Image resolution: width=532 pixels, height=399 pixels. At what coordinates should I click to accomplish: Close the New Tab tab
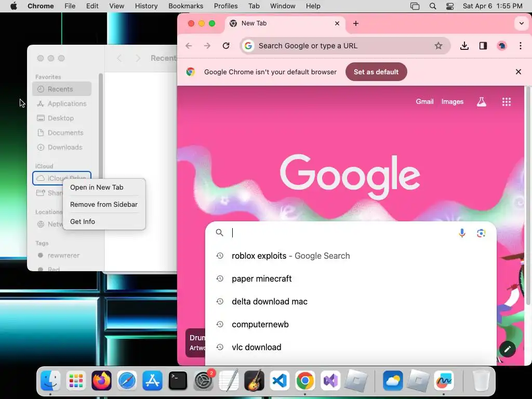(337, 23)
